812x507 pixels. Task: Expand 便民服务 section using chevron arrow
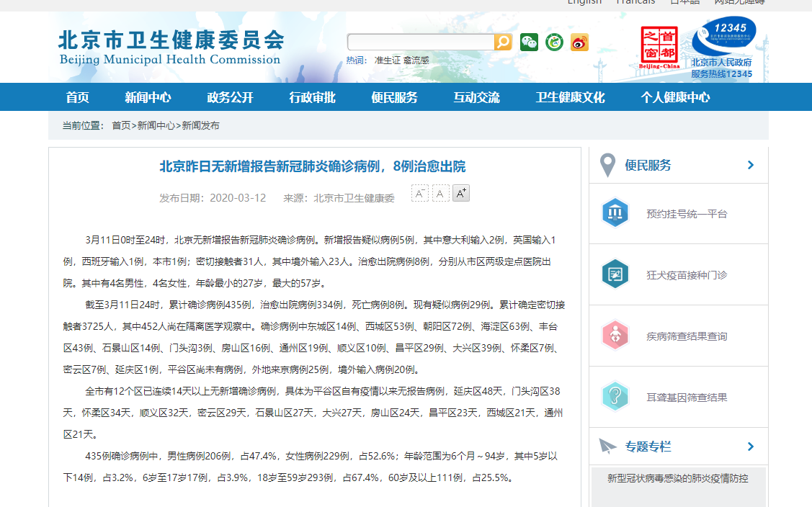(x=751, y=165)
